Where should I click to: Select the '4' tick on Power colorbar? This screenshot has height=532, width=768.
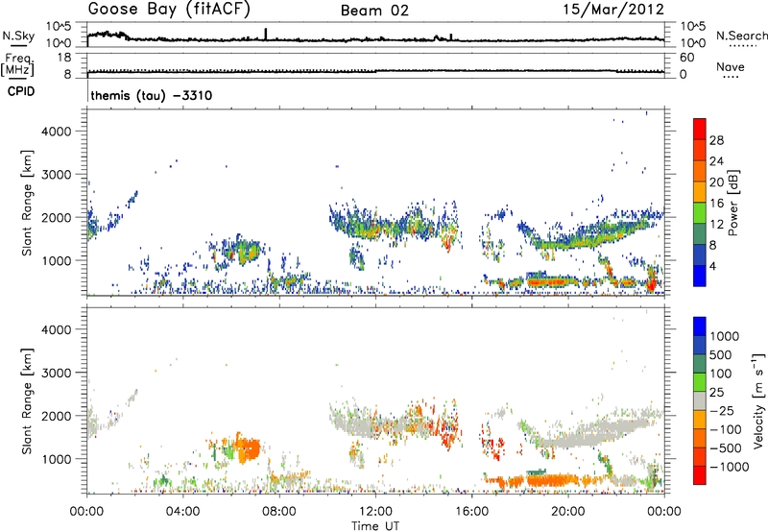(712, 266)
